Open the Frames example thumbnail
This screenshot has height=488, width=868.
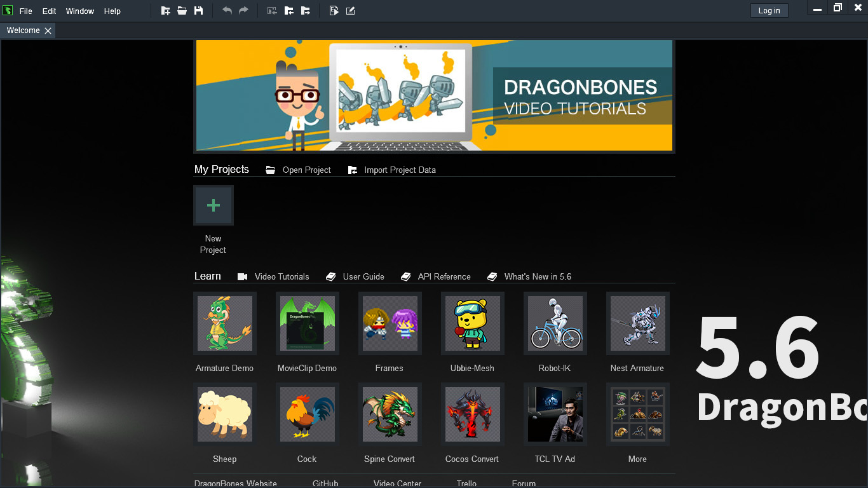pyautogui.click(x=390, y=323)
